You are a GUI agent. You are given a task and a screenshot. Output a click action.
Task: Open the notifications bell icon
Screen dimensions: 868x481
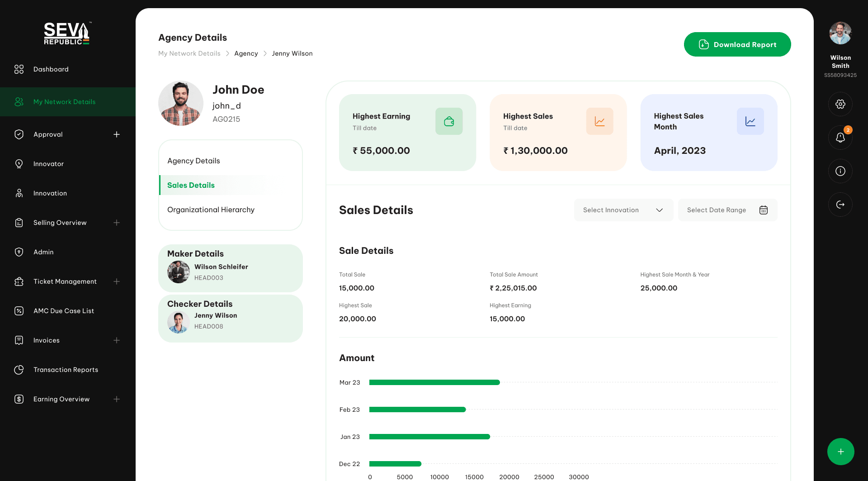pos(840,138)
